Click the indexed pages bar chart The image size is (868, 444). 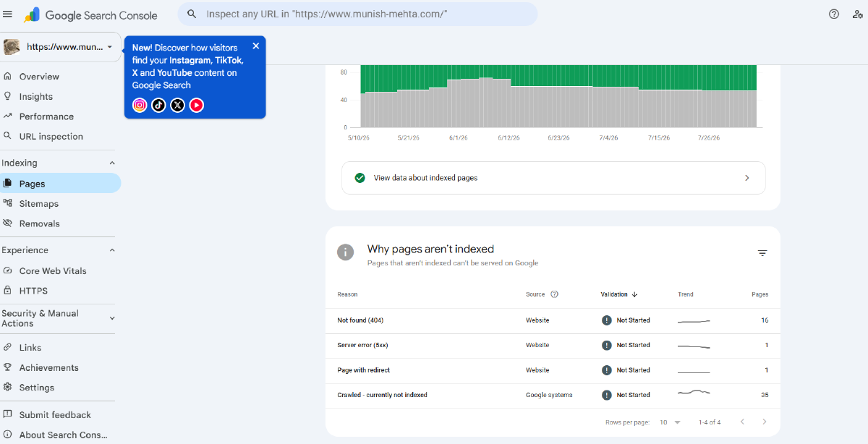tap(558, 96)
